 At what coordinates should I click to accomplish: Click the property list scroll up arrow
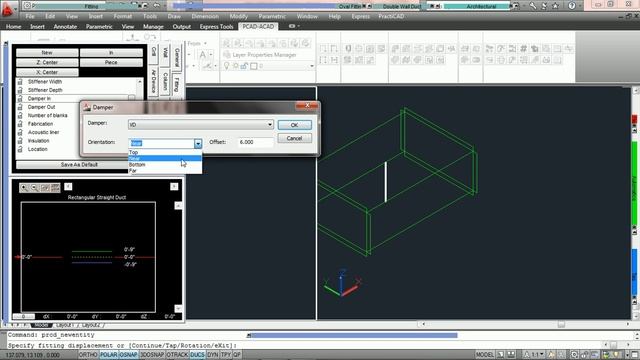coord(140,82)
